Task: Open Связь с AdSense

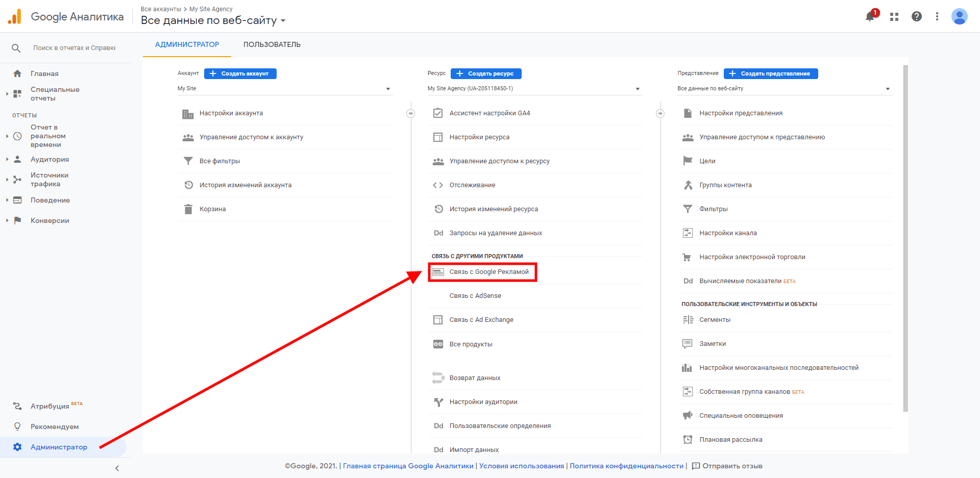Action: tap(475, 296)
